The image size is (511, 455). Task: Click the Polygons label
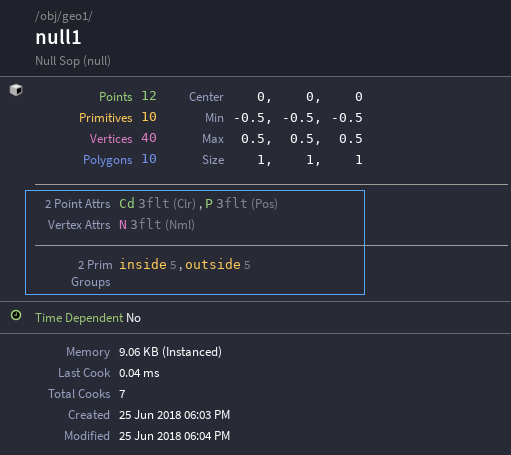108,160
